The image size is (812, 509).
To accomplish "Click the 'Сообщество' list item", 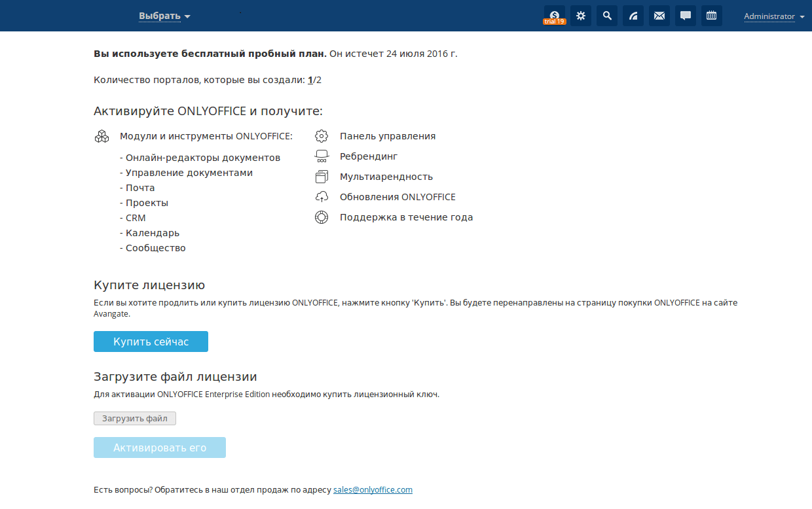I will tap(156, 248).
